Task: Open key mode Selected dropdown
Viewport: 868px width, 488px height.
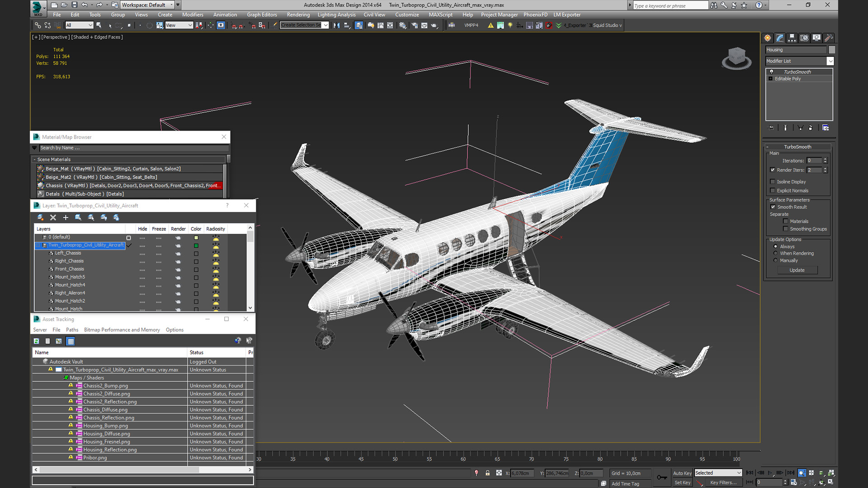Action: point(718,473)
